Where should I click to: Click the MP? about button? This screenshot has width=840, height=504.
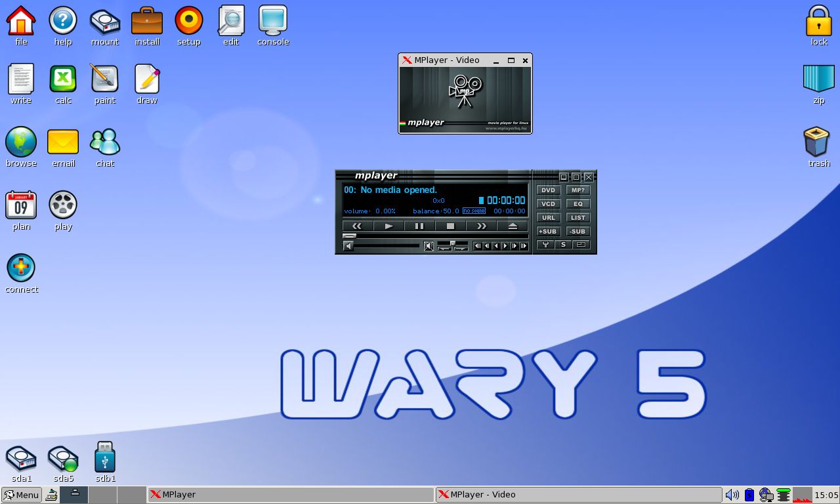coord(578,190)
